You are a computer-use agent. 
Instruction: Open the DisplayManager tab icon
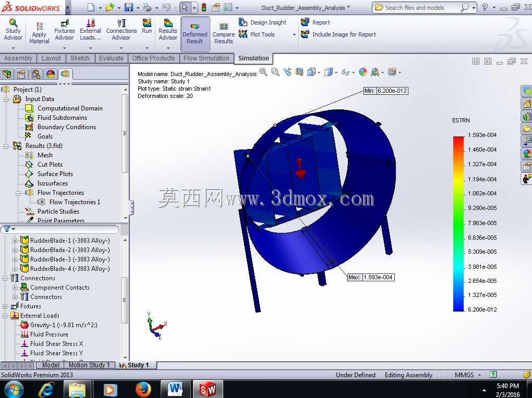click(x=51, y=73)
